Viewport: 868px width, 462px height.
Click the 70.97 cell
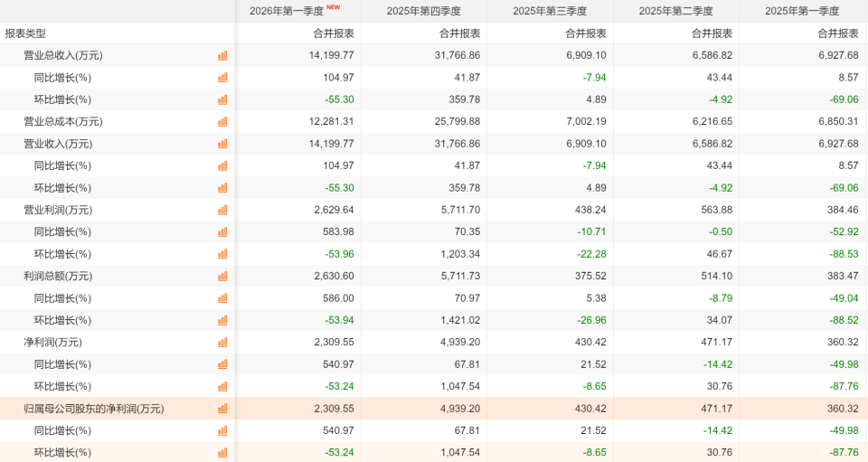pyautogui.click(x=467, y=298)
